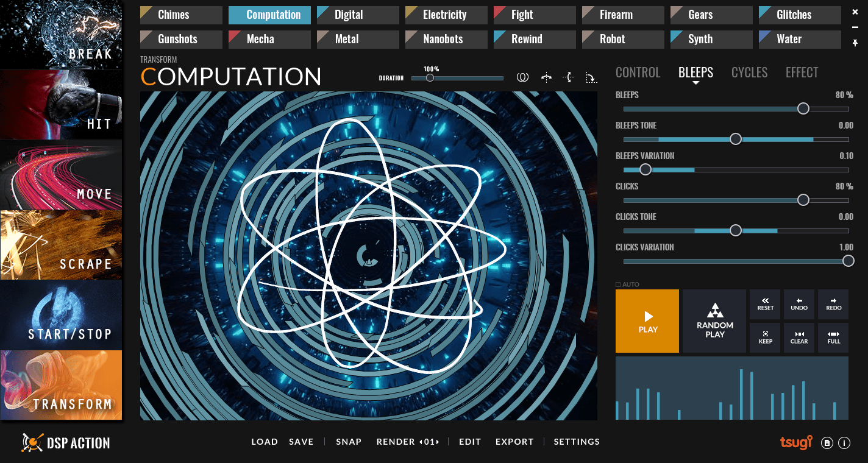
Task: Choose the Fight preset
Action: coord(535,15)
